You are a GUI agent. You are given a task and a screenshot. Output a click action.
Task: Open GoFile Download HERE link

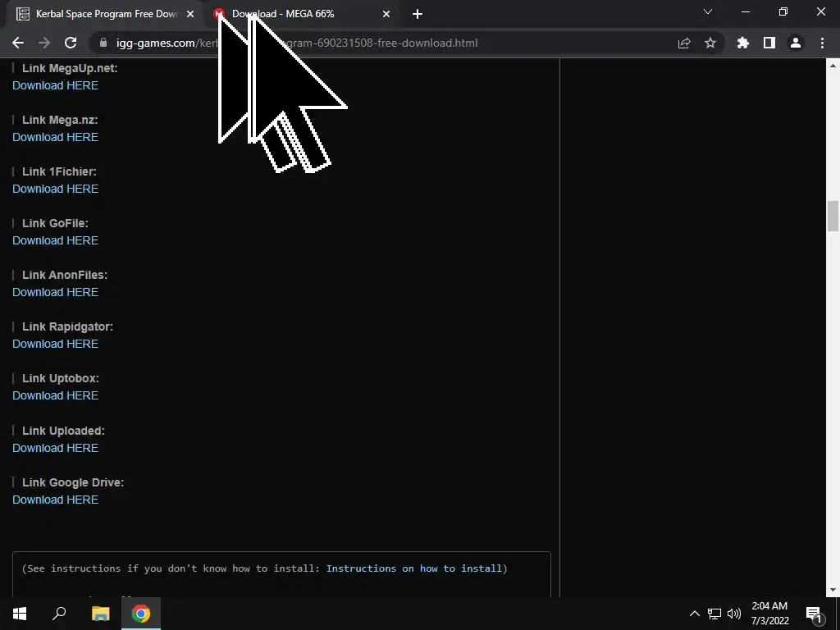point(55,240)
